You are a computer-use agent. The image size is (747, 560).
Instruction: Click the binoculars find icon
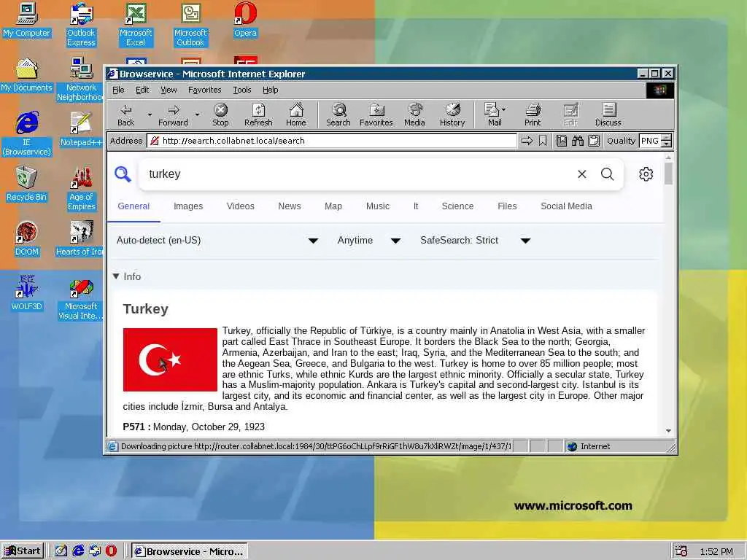pyautogui.click(x=578, y=141)
